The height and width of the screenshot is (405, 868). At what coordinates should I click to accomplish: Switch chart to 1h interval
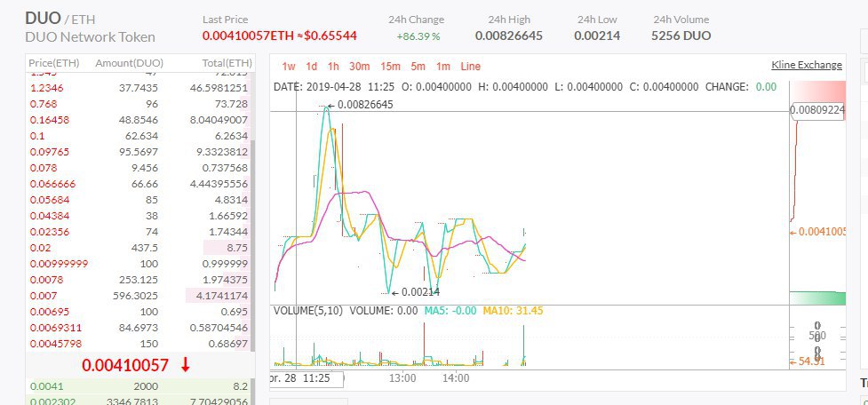pos(332,67)
